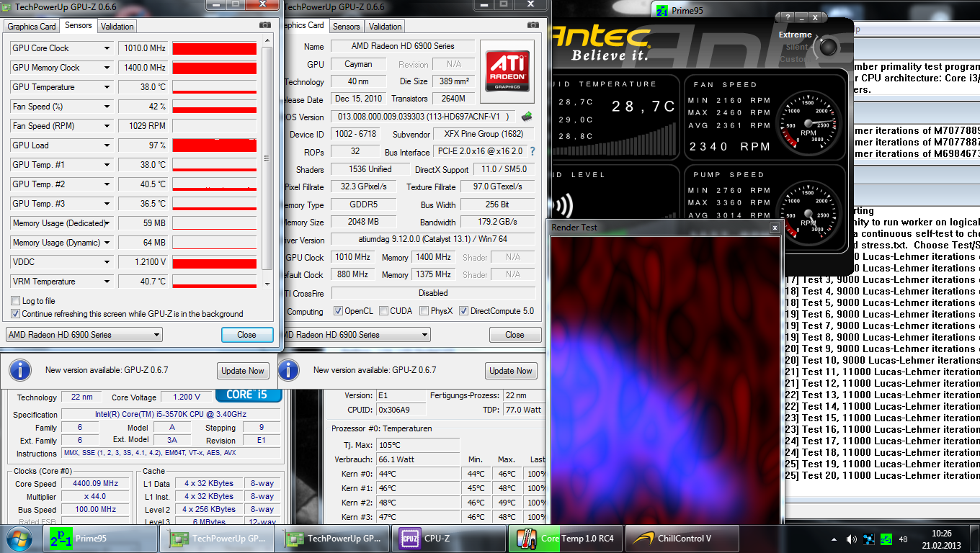
Task: Open the Graphics Card tab
Action: 32,27
